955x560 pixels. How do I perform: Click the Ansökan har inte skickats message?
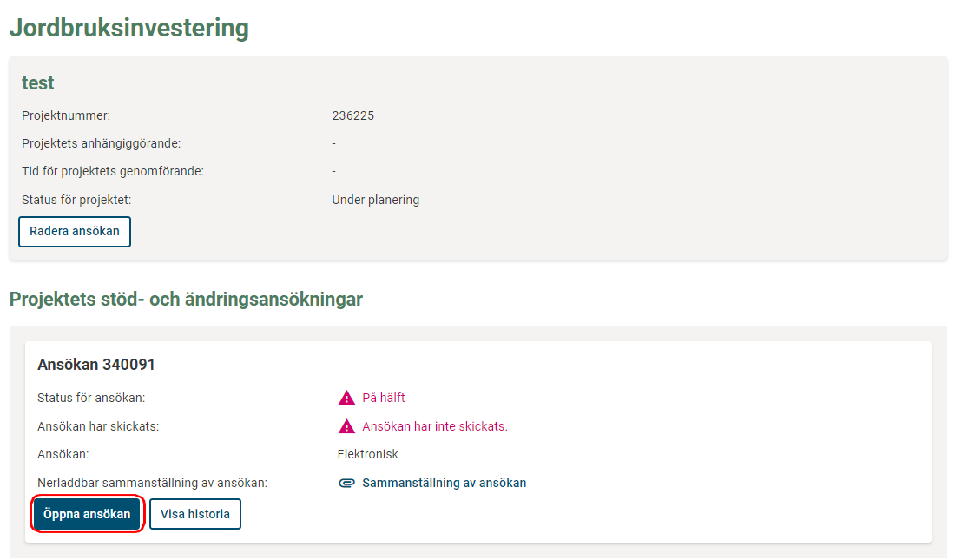pyautogui.click(x=435, y=426)
